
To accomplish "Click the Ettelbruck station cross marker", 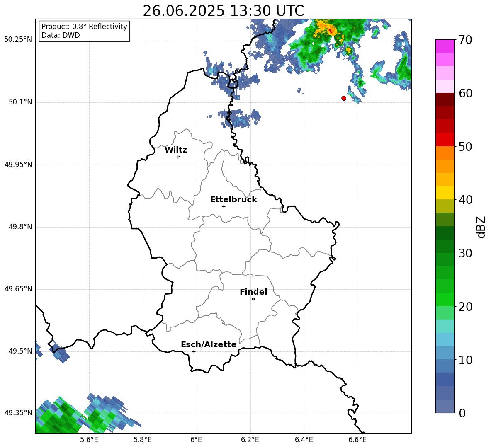I will [224, 206].
